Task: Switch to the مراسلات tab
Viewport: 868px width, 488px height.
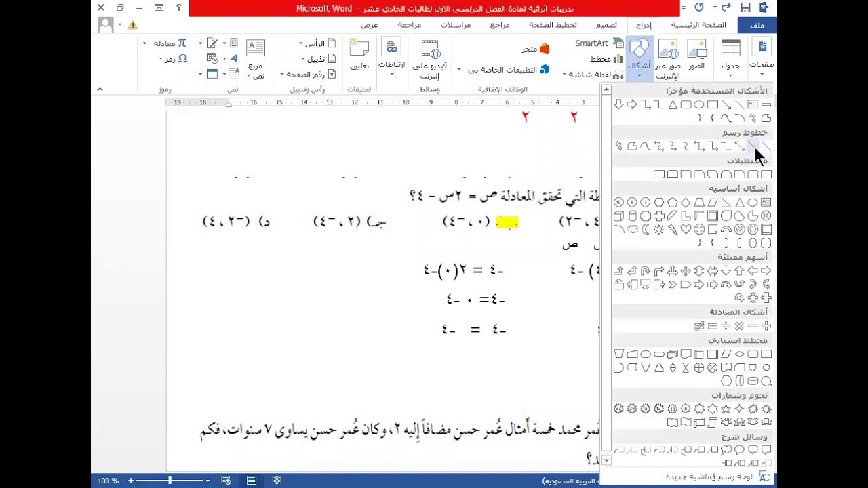Action: [x=456, y=25]
